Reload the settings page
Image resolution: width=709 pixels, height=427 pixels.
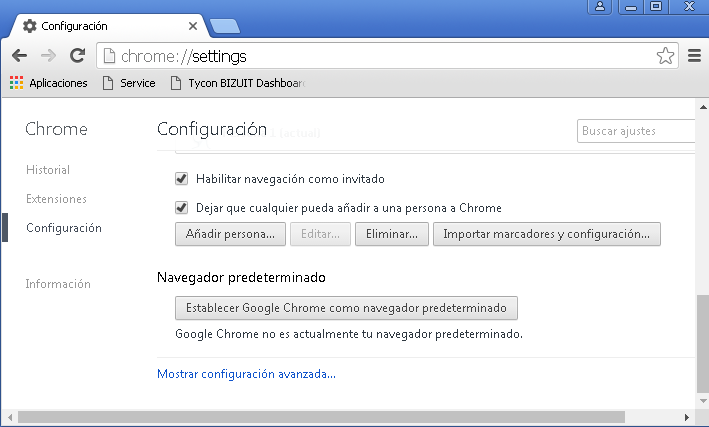[78, 56]
